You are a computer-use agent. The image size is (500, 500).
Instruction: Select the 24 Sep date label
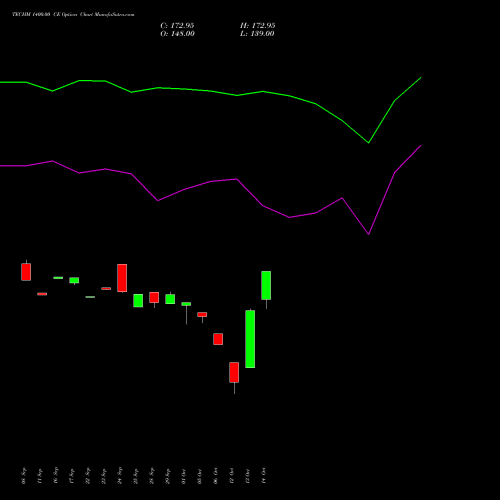120,476
